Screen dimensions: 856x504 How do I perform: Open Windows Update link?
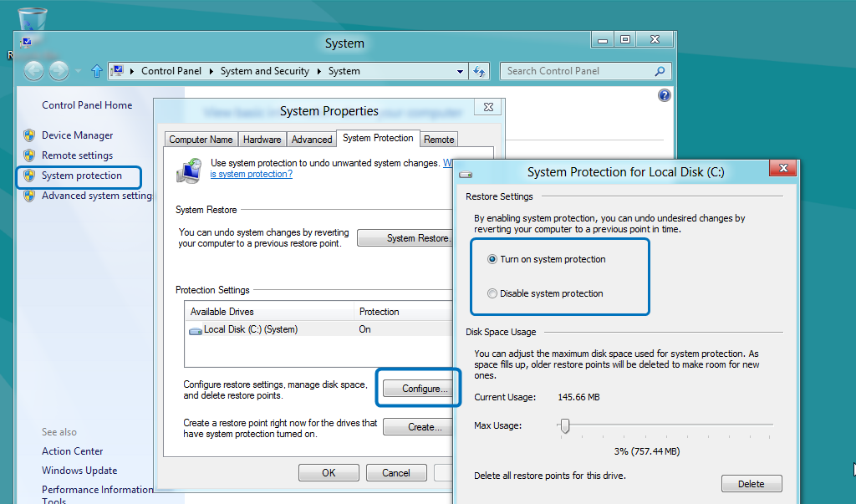(79, 471)
